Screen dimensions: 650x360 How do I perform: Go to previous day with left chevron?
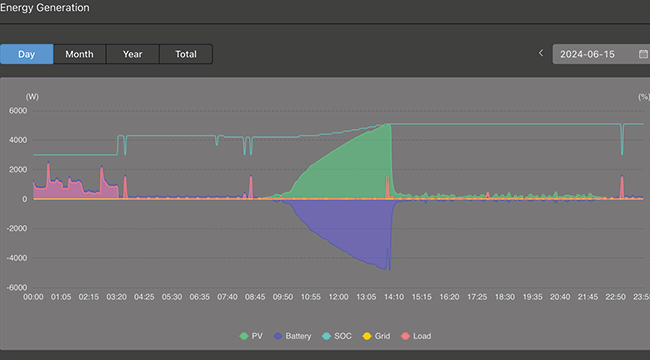[541, 53]
